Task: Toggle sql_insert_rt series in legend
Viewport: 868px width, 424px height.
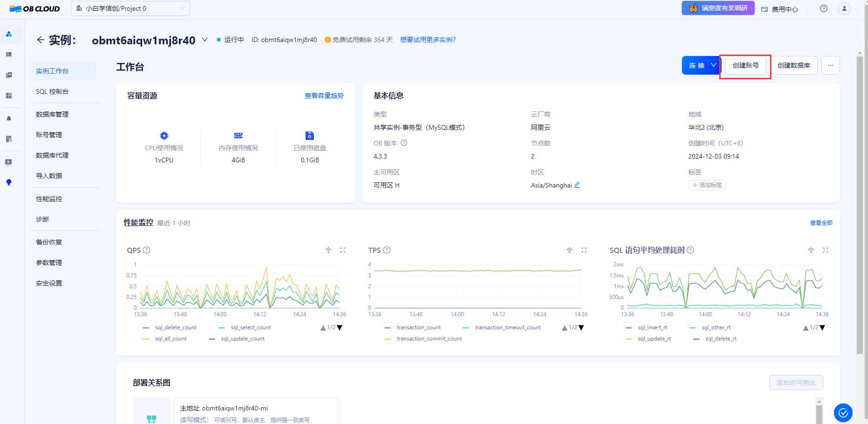Action: tap(646, 327)
